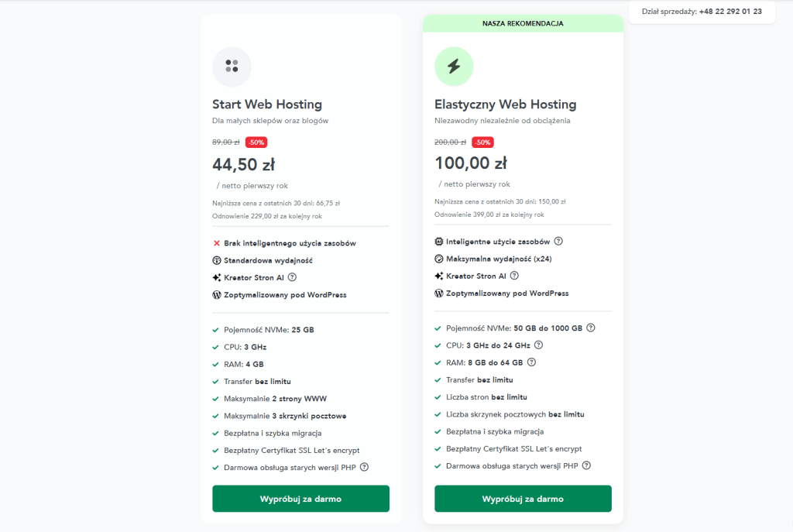This screenshot has width=793, height=532.
Task: Click the speedometer icon near Maksymalna wydajność
Action: point(438,258)
